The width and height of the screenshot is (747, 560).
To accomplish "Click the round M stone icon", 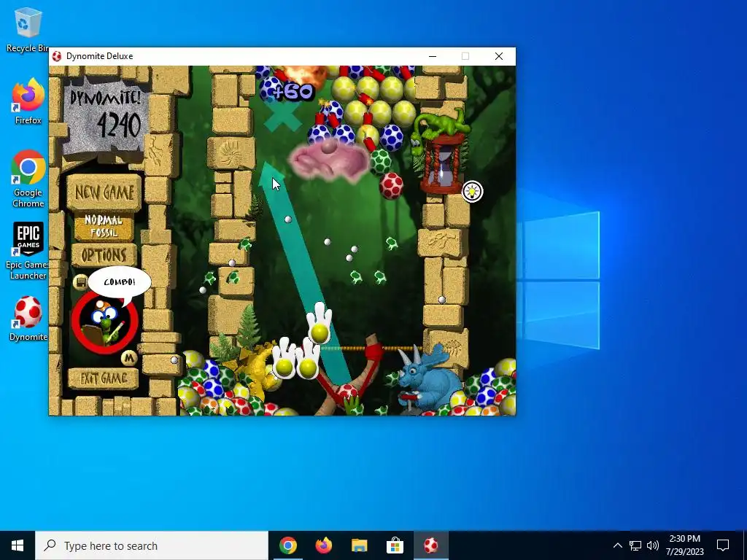I will pos(128,358).
